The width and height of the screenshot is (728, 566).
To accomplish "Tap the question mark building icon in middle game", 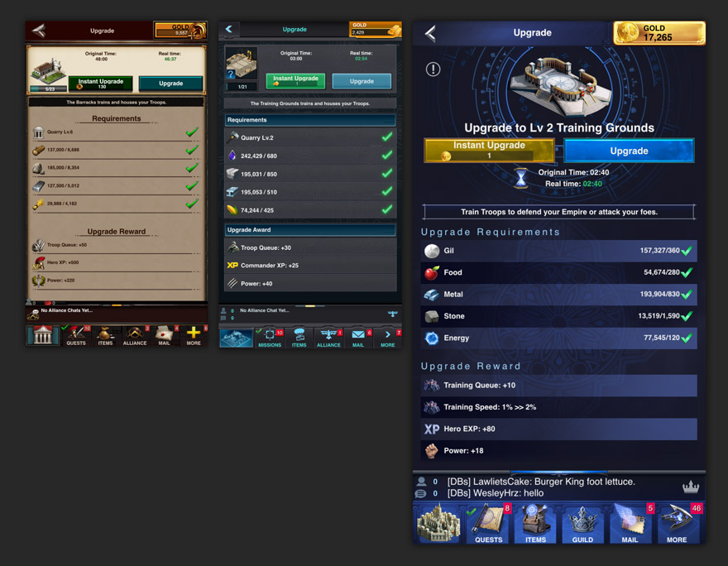I will pyautogui.click(x=241, y=63).
